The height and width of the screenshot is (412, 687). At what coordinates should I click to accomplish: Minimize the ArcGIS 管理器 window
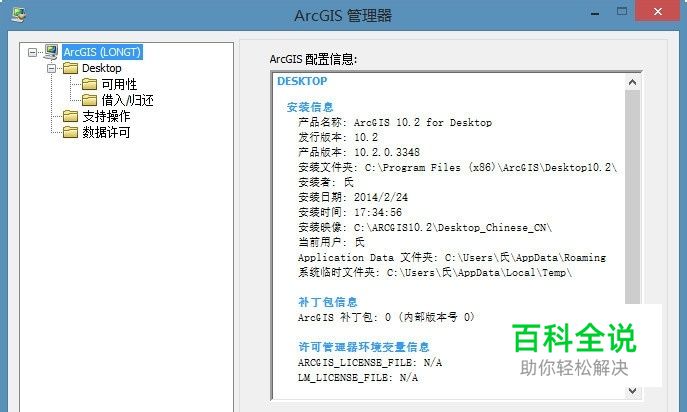click(x=595, y=12)
